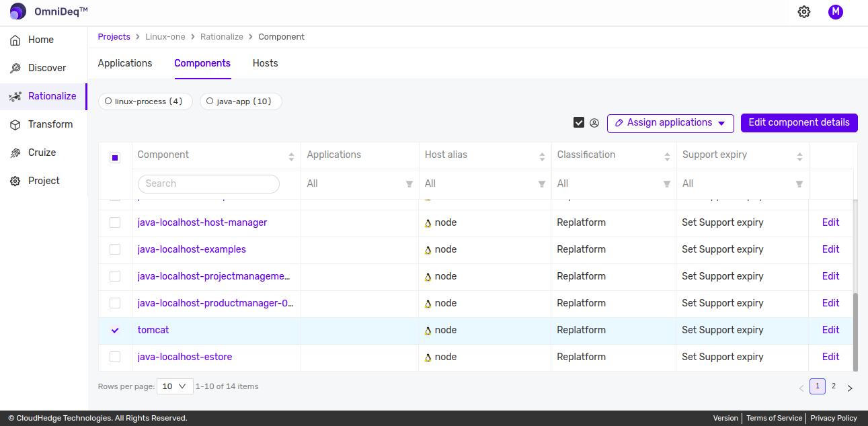Viewport: 868px width, 426px height.
Task: Click the pencil icon in Assign applications
Action: pyautogui.click(x=619, y=123)
